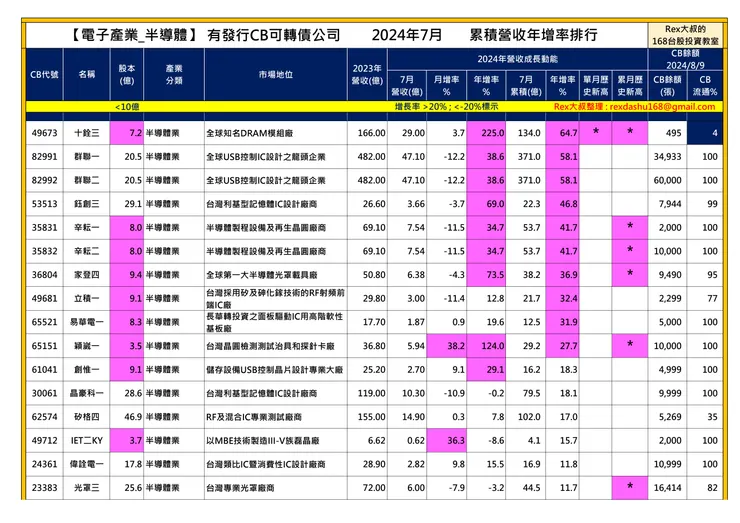Screen dimensions: 740x523
Task: Select the 單月歷史新高 column header
Action: click(596, 85)
